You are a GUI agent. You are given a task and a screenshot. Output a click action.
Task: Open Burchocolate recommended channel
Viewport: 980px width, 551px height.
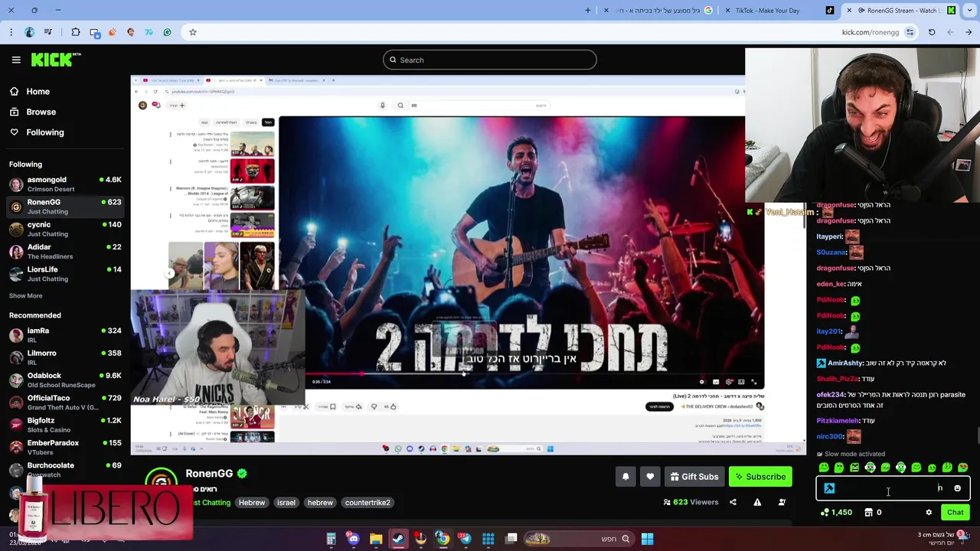click(x=65, y=469)
